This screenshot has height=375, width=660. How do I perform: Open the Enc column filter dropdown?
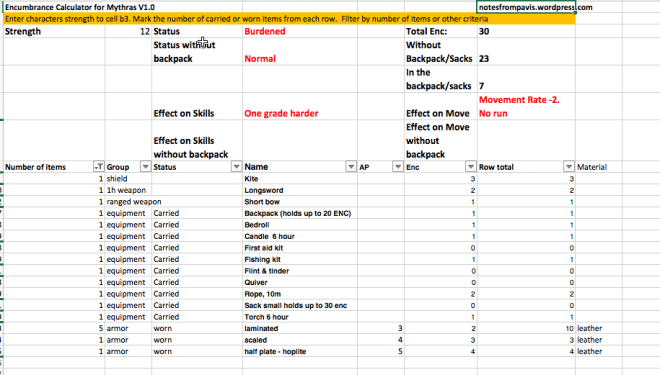471,167
